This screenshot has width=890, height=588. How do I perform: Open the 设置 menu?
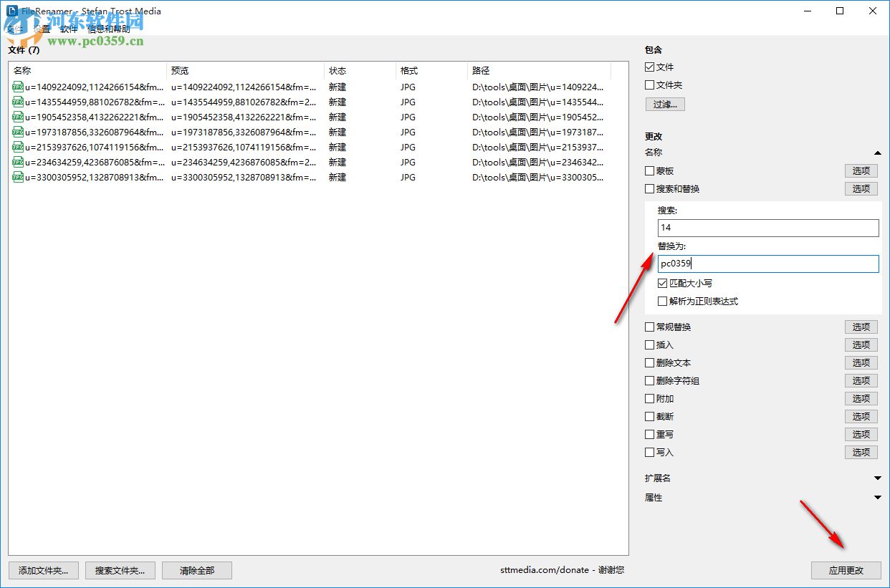pos(41,29)
